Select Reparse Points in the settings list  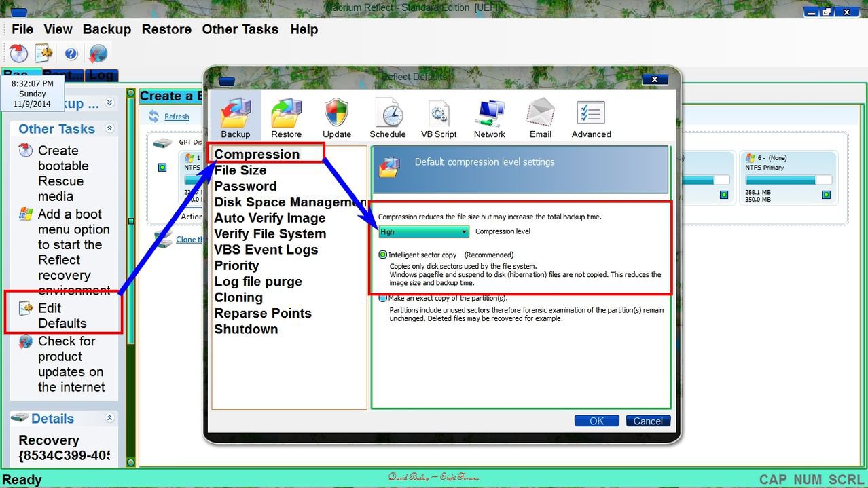263,314
